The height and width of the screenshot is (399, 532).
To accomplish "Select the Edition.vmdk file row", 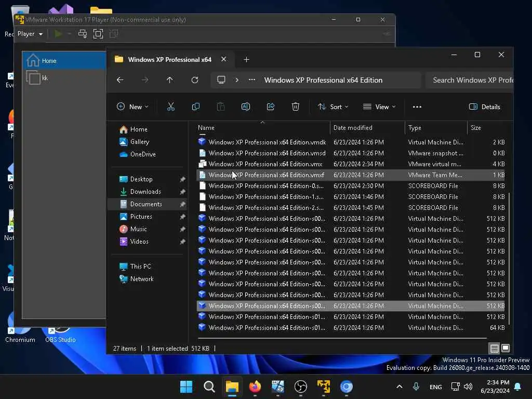I will [351, 142].
